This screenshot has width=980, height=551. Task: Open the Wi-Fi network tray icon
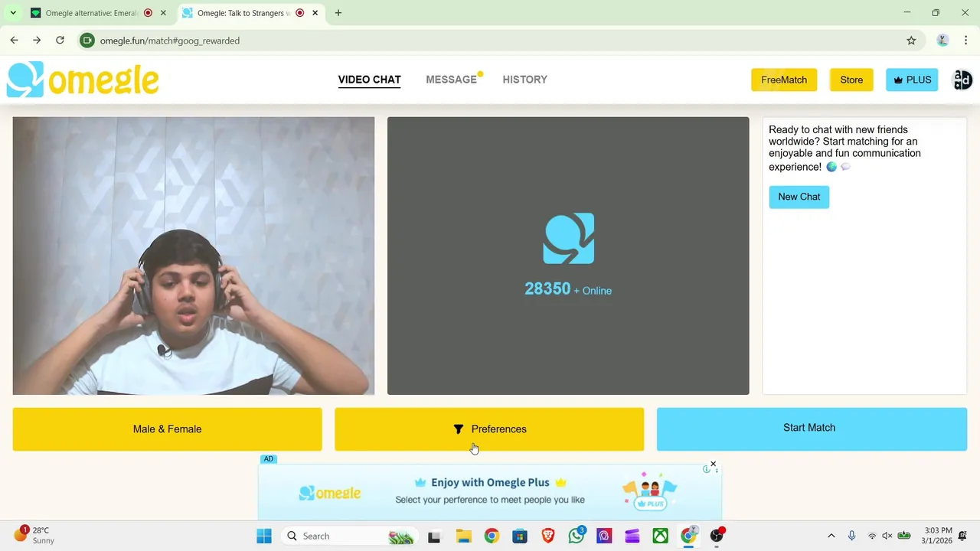point(872,536)
